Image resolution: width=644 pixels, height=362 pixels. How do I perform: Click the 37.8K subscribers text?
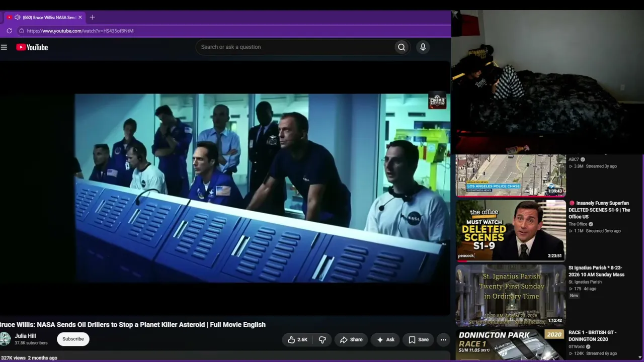[x=31, y=343]
